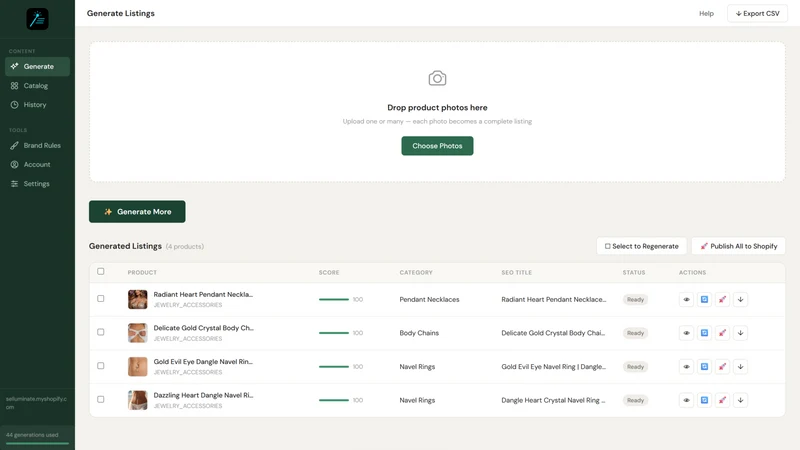800x450 pixels.
Task: Click the app logo in the sidebar
Action: tap(37, 19)
